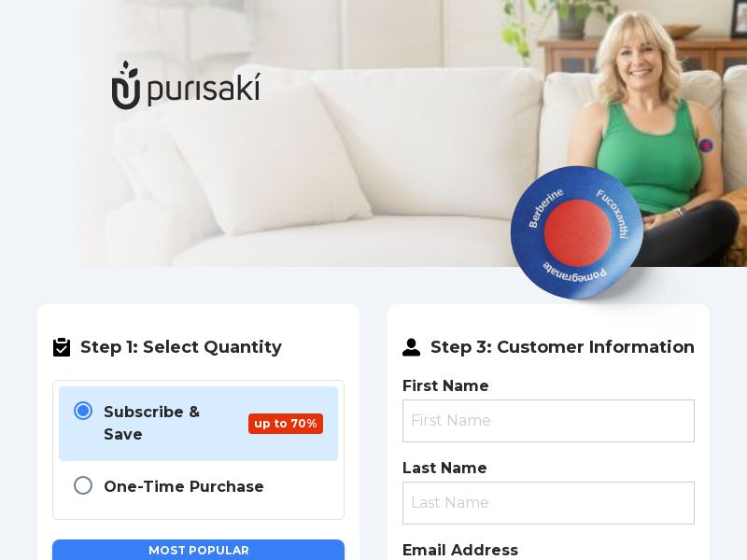
Task: Focus the First Name input field
Action: point(548,421)
